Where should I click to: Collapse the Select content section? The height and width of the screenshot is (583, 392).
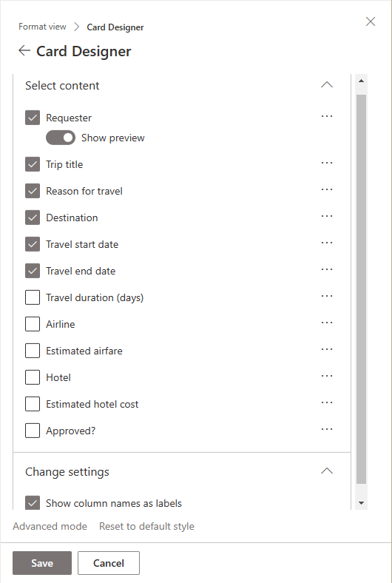pos(327,85)
